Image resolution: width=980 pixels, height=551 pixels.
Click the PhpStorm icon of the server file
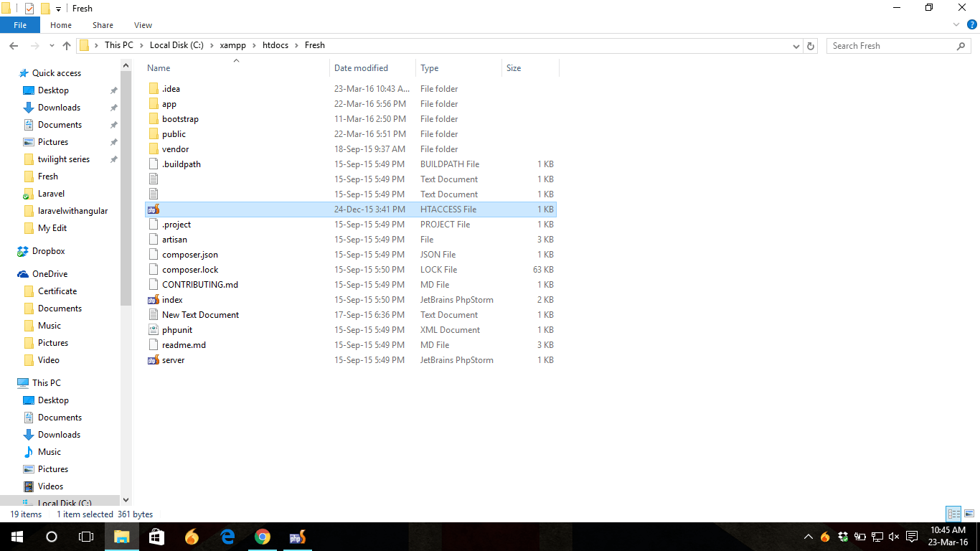tap(154, 360)
